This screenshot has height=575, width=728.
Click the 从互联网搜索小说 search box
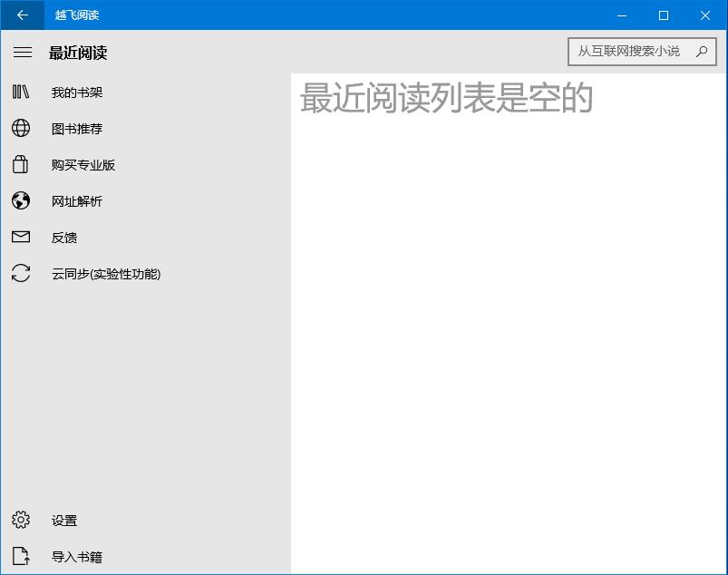635,52
